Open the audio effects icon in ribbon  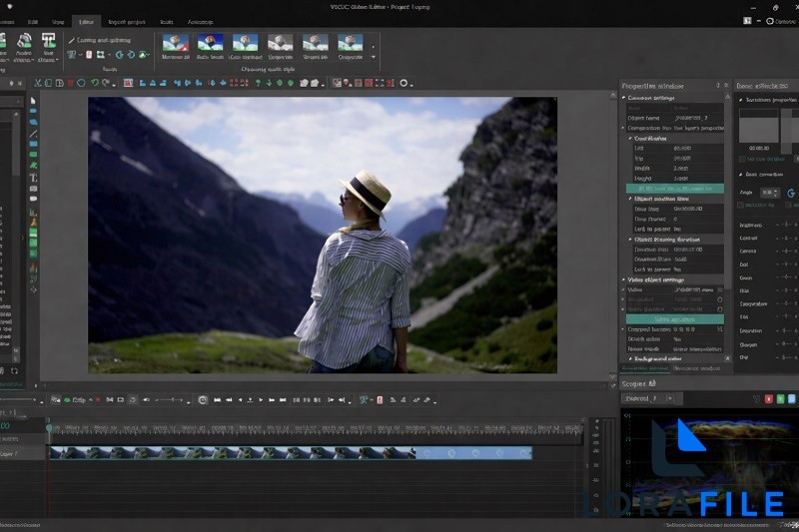point(24,41)
